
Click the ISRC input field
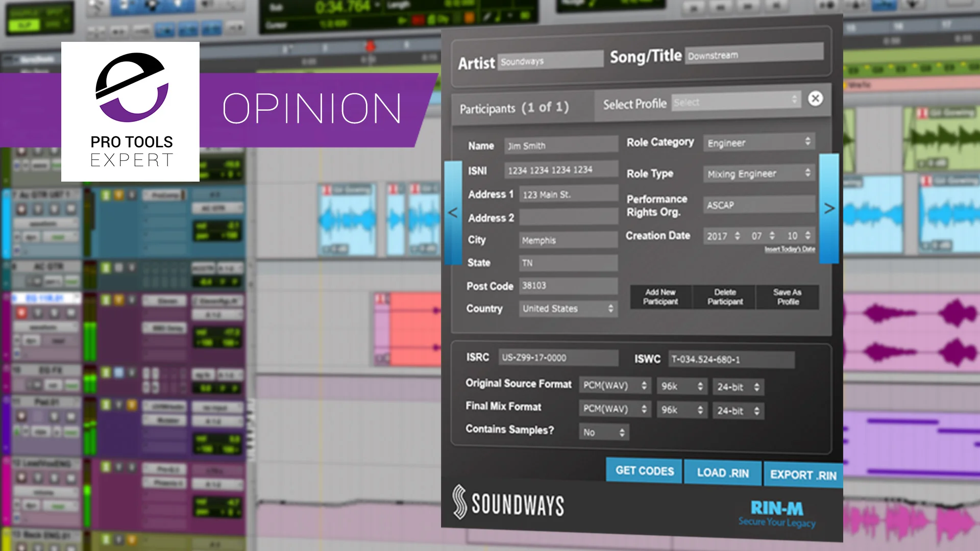(558, 358)
